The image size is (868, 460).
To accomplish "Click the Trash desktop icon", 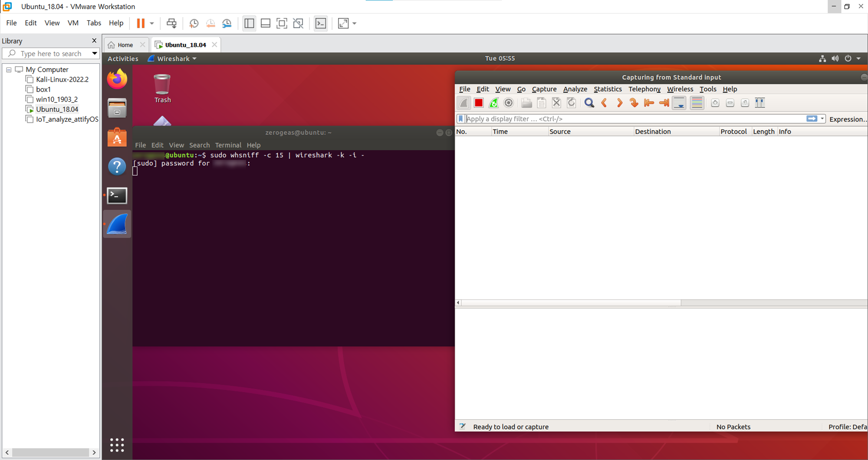I will pyautogui.click(x=162, y=89).
